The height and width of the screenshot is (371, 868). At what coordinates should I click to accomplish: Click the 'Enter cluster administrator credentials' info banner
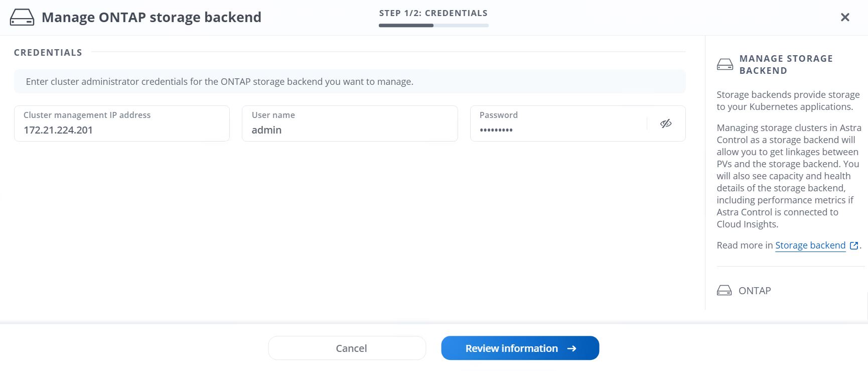[350, 81]
